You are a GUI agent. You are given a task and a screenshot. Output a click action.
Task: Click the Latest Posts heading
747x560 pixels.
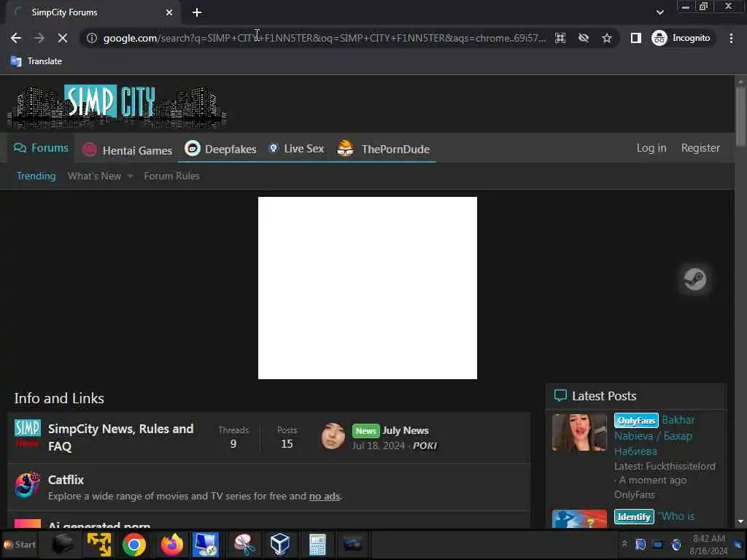tap(603, 396)
